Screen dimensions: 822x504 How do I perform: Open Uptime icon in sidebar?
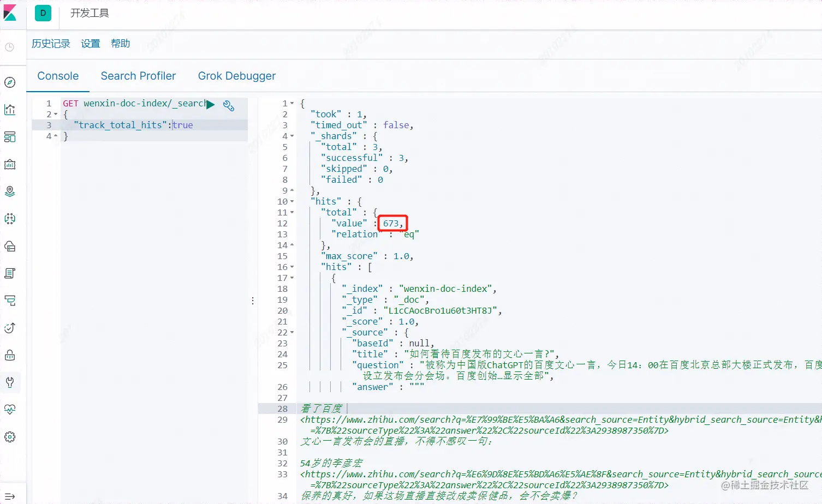[x=10, y=328]
